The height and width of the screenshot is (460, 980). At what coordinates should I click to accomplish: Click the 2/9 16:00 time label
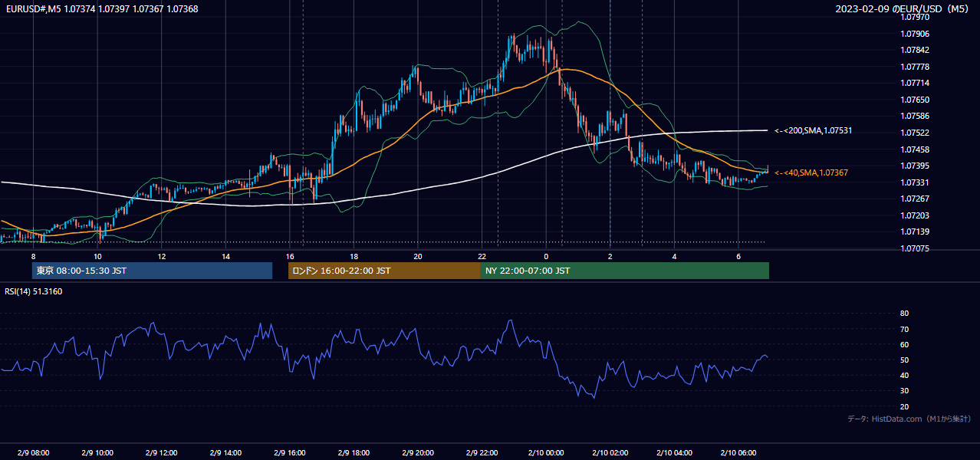[289, 452]
